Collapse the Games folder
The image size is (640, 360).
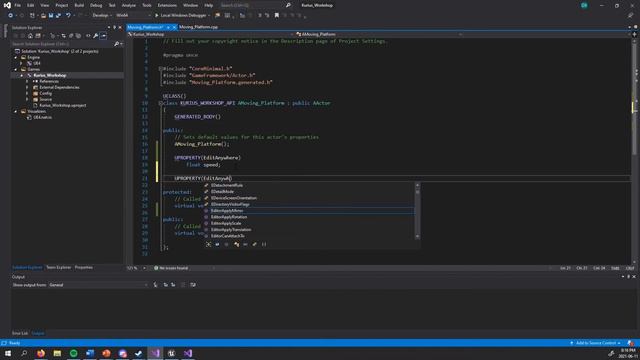pos(16,69)
